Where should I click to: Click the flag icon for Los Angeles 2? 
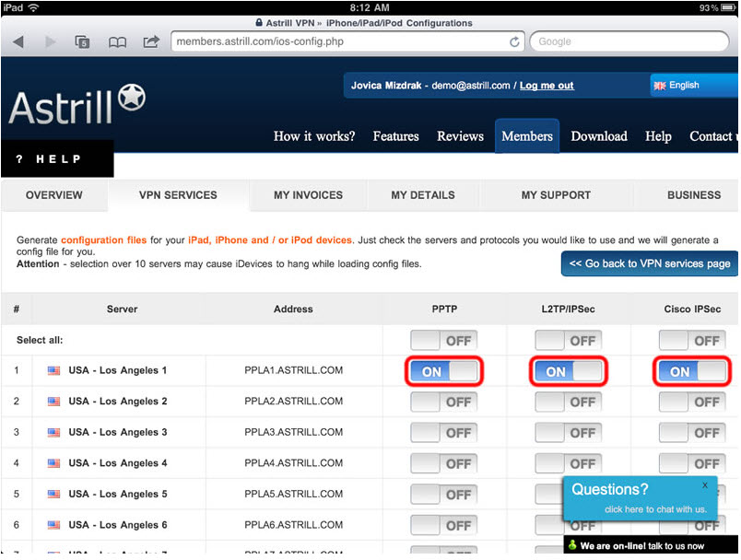tap(53, 402)
